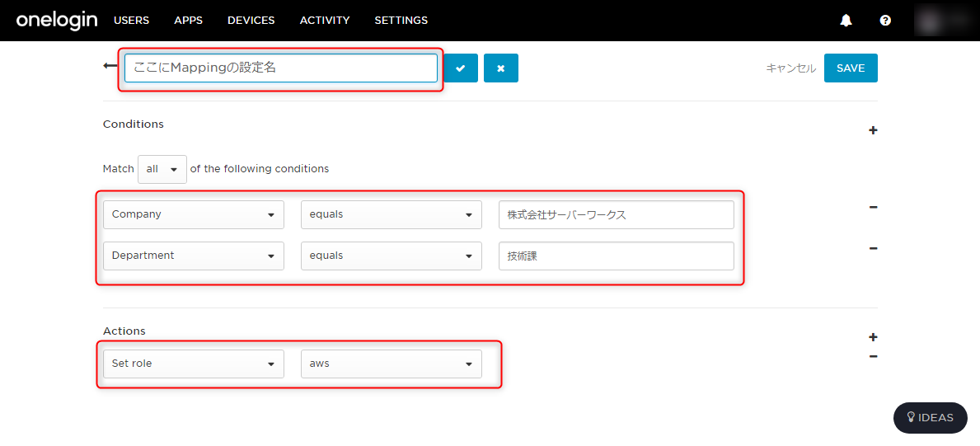Screen dimensions: 980x446
Task: Add a new action with plus icon
Action: [873, 337]
